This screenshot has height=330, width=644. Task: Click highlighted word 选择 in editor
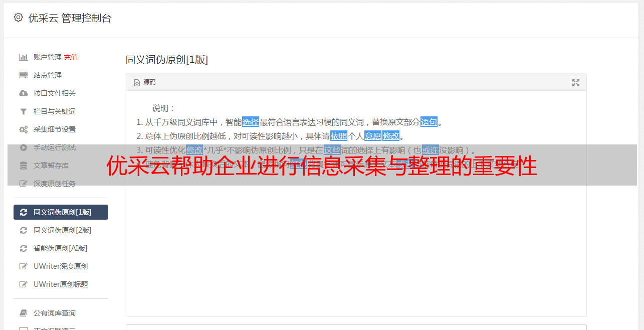251,122
